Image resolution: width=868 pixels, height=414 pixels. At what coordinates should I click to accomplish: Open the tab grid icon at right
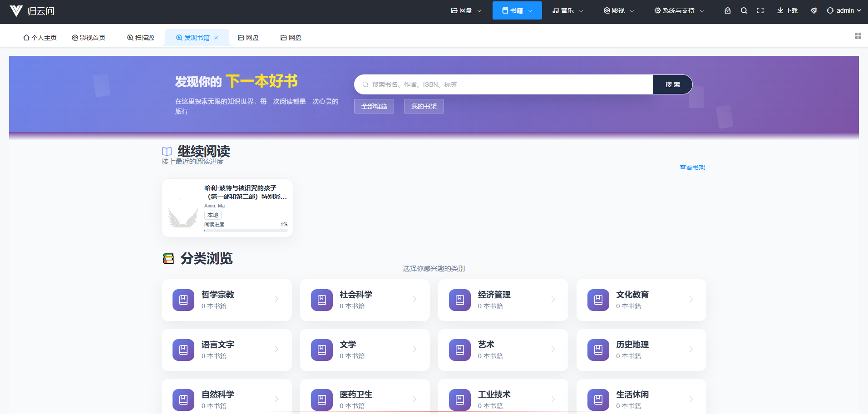[858, 36]
